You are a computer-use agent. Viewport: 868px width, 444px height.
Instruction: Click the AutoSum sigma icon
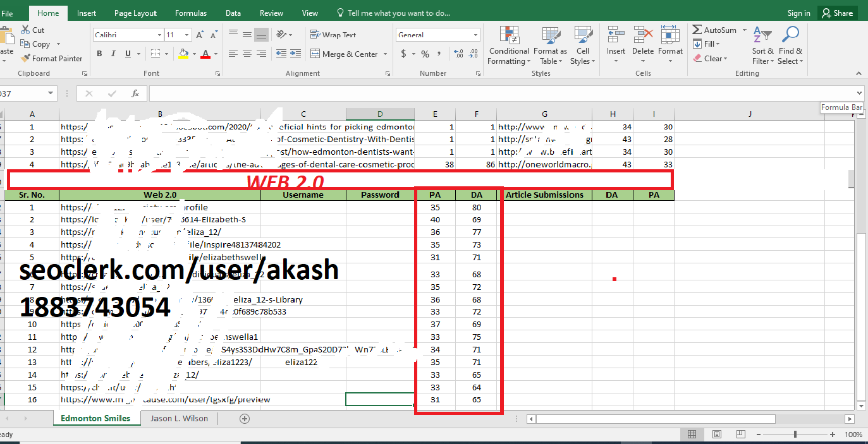click(697, 30)
